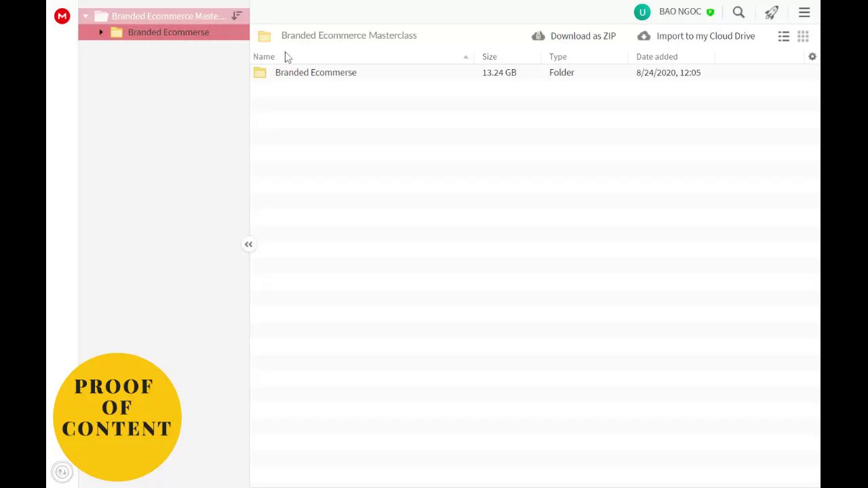
Task: Expand Branded Ecommerse tree node arrow
Action: tap(101, 32)
